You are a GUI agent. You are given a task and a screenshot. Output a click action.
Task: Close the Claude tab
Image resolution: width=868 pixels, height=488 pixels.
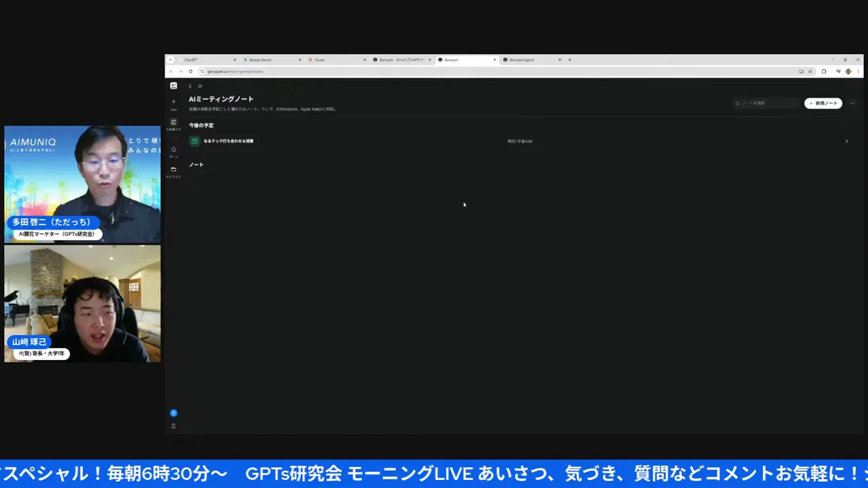[365, 60]
